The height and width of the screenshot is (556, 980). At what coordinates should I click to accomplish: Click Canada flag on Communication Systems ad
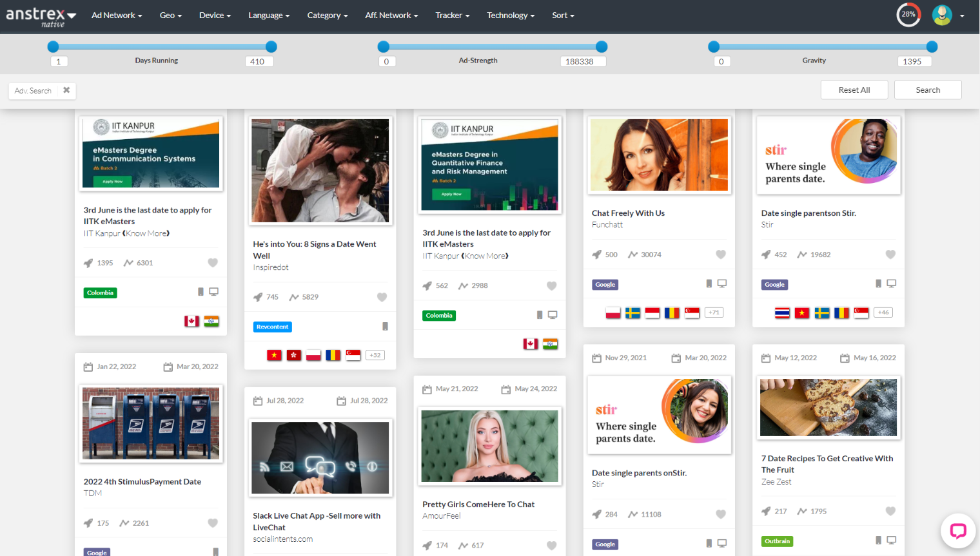click(x=191, y=321)
